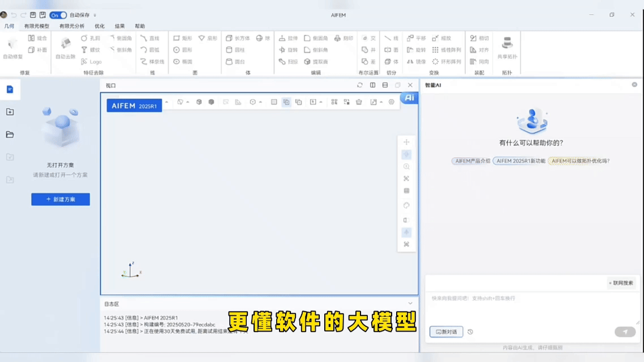Open the quick access toolbar customize dropdown
This screenshot has height=362, width=644.
point(95,15)
